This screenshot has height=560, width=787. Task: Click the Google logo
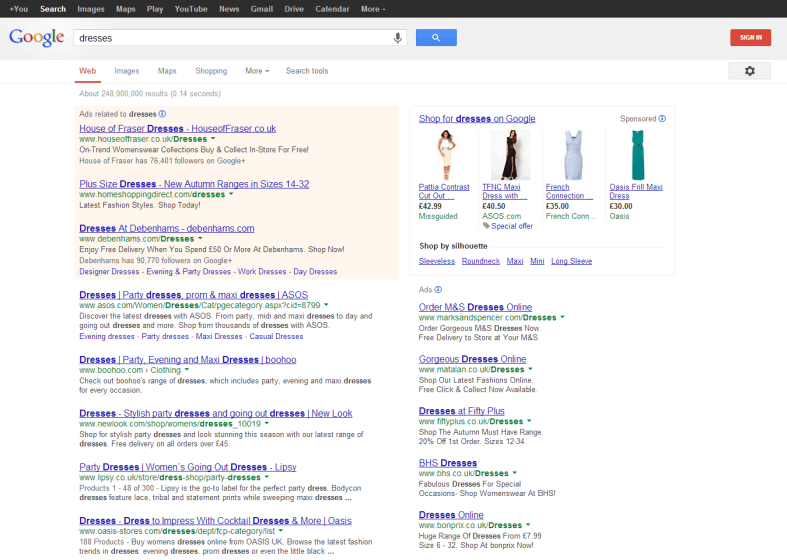tap(37, 38)
